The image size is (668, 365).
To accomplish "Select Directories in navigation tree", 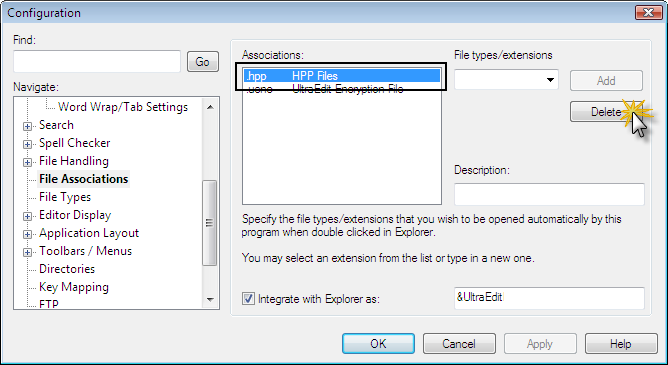I will pyautogui.click(x=67, y=269).
